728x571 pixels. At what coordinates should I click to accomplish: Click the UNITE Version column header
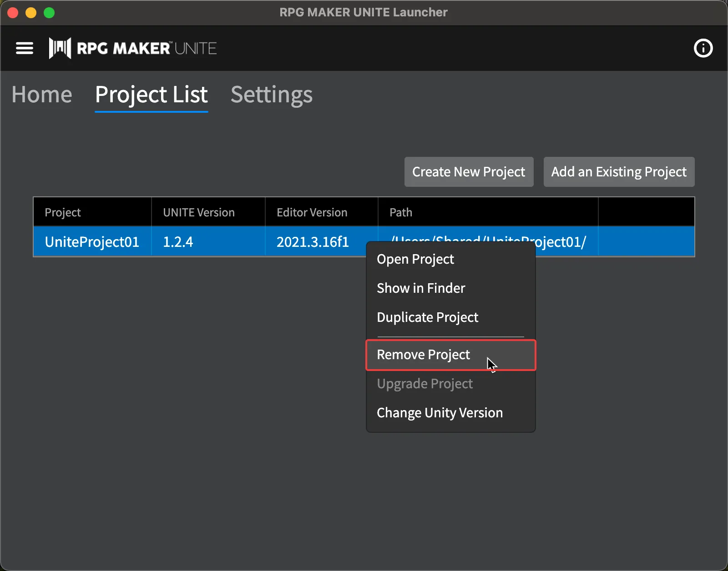(x=199, y=212)
